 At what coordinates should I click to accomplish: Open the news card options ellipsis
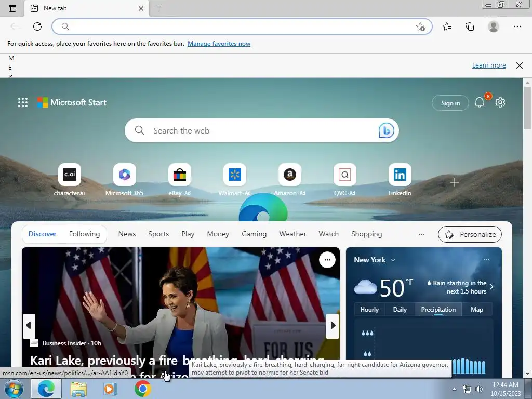(327, 260)
